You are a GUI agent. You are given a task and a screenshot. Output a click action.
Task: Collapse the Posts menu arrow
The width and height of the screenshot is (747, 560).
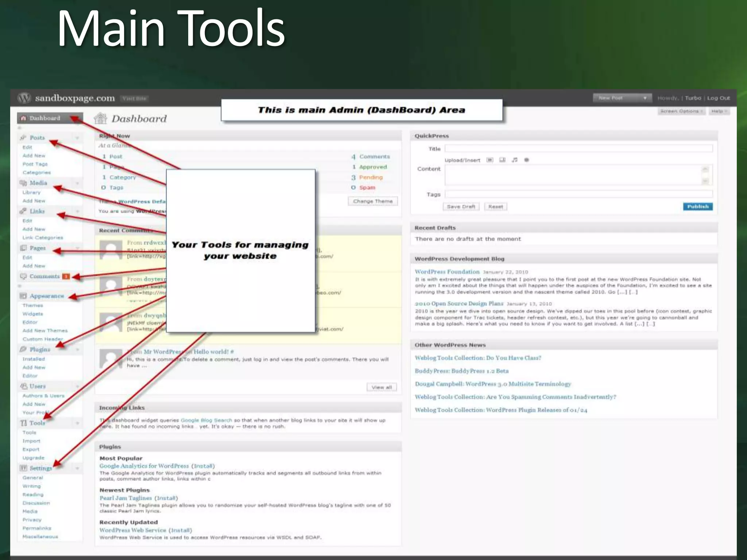click(77, 138)
